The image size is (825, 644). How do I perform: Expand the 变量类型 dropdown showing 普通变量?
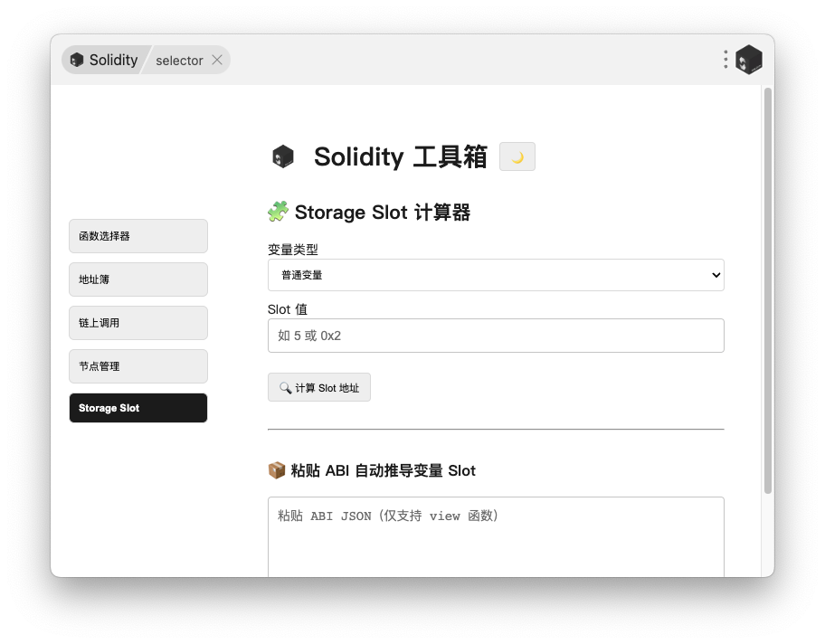496,275
